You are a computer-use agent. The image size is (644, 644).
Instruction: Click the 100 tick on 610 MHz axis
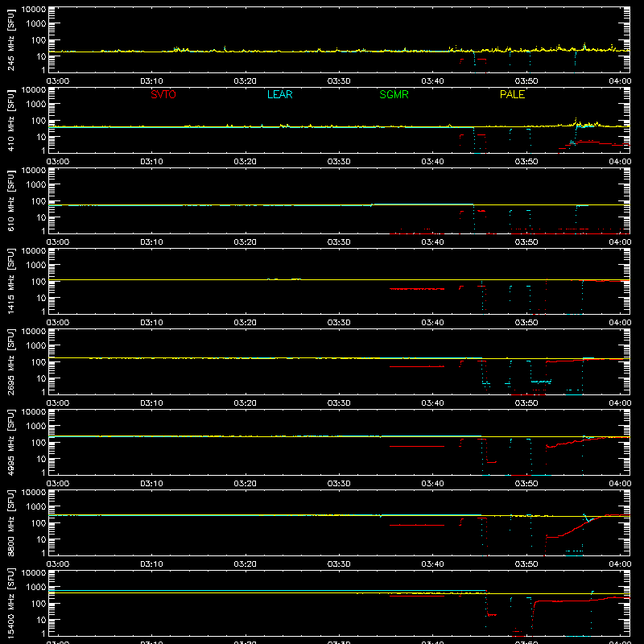[39, 201]
